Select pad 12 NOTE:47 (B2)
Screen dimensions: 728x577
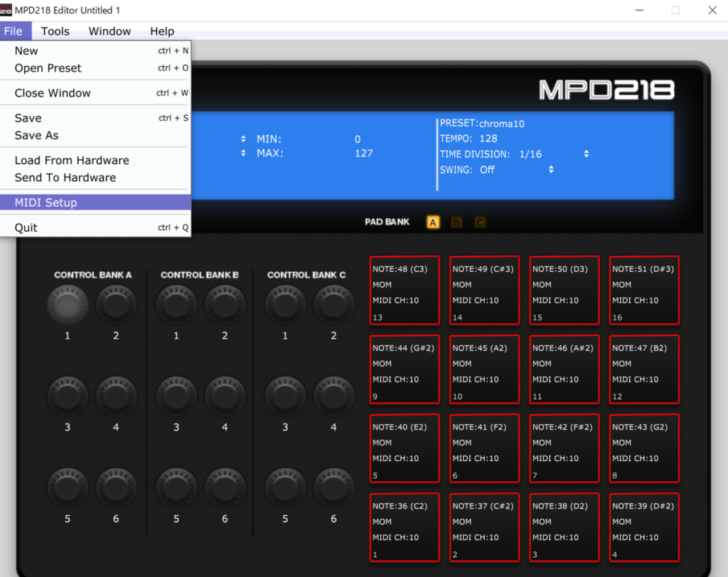(644, 369)
